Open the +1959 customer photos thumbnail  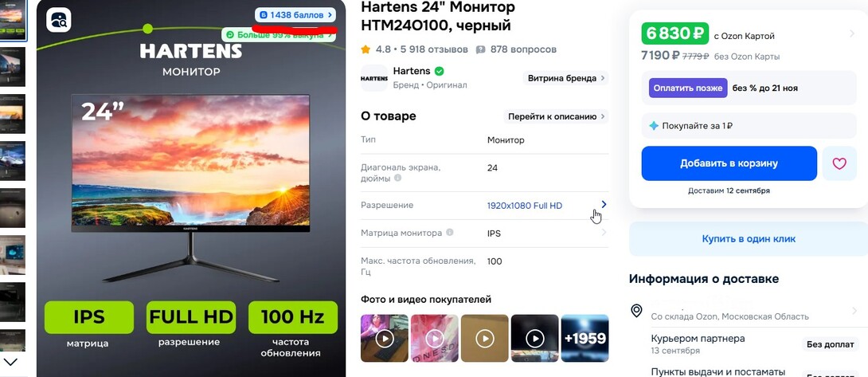tap(585, 338)
